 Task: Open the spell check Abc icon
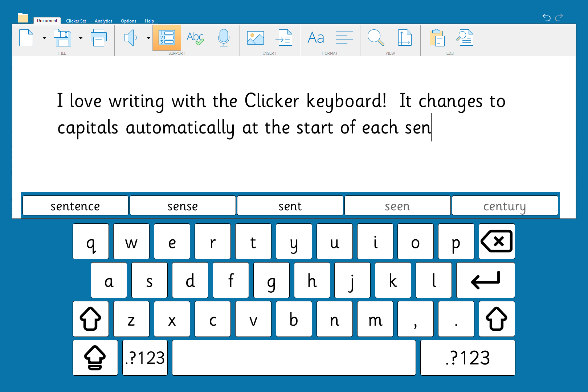pyautogui.click(x=195, y=38)
